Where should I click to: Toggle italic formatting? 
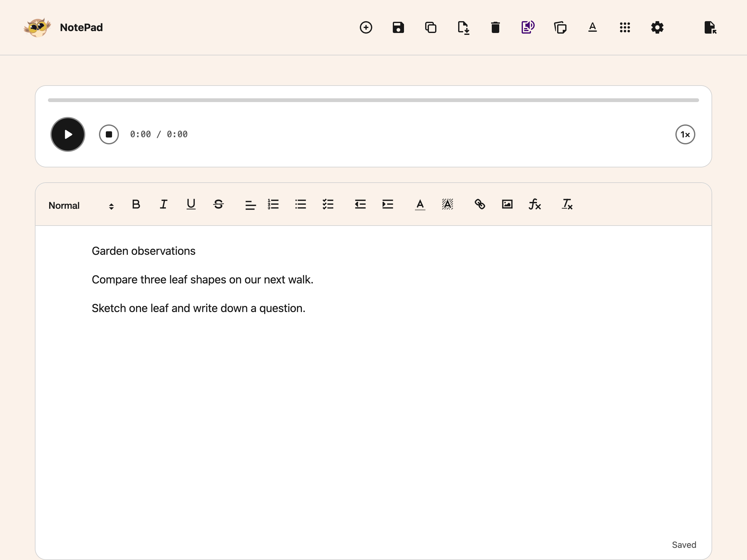point(163,204)
